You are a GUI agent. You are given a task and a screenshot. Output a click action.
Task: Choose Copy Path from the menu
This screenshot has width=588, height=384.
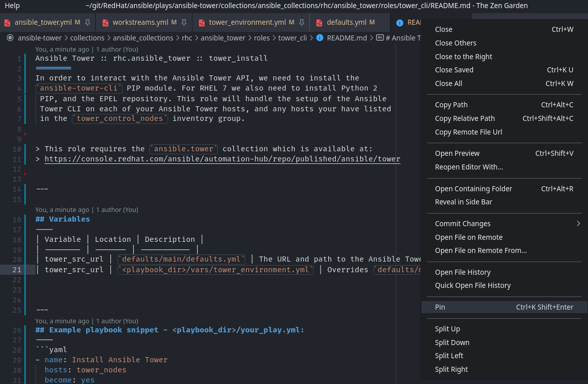point(504,105)
